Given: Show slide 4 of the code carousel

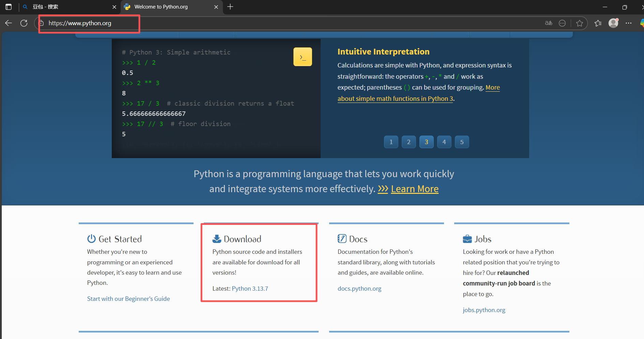Looking at the screenshot, I should 444,142.
